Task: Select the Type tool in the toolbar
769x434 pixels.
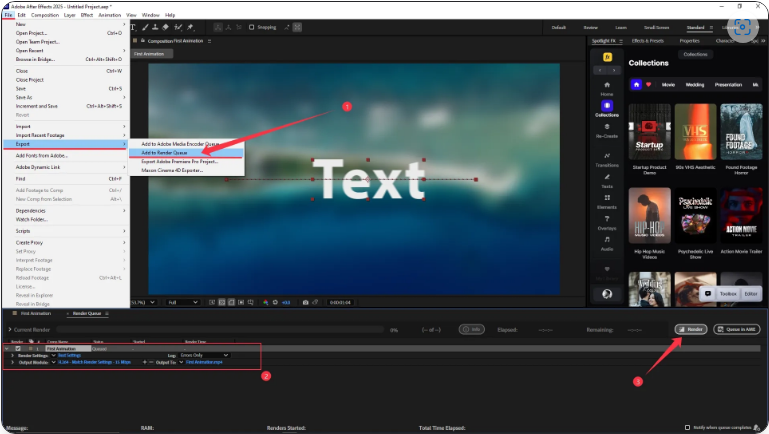Action: [x=133, y=27]
